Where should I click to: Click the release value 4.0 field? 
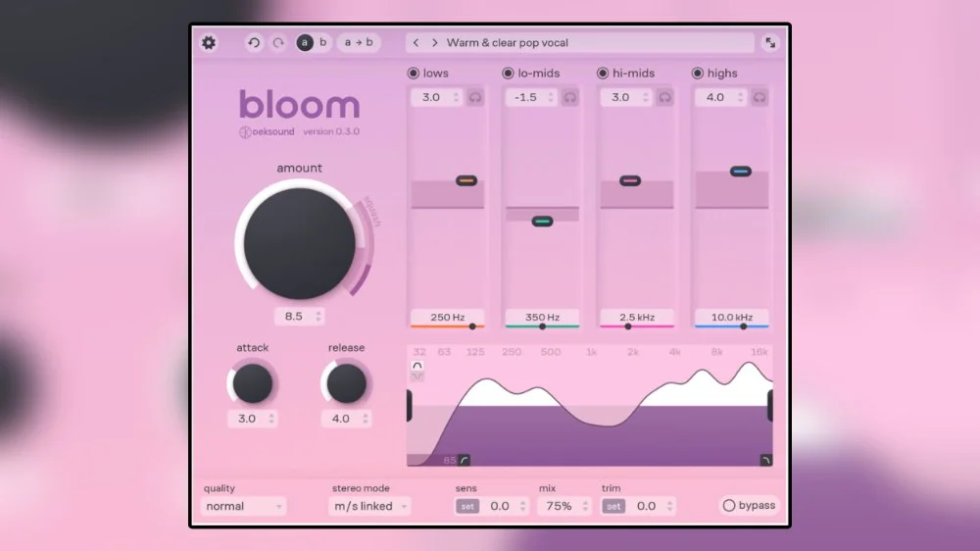coord(341,419)
